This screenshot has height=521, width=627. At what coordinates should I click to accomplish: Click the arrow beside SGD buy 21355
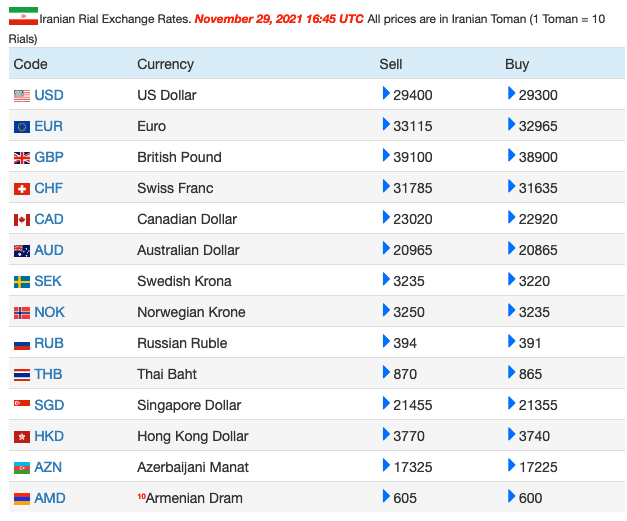click(x=512, y=403)
